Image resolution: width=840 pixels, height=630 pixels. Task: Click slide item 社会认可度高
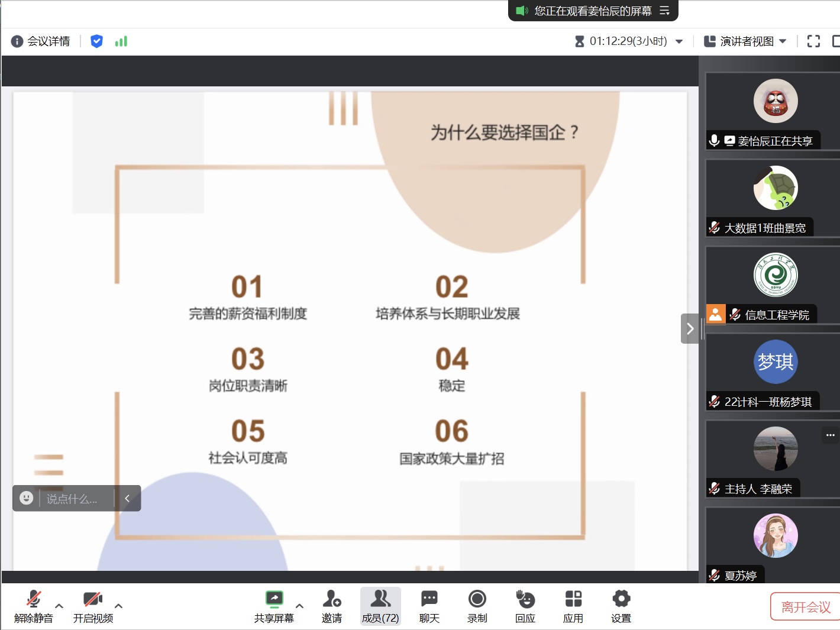248,458
